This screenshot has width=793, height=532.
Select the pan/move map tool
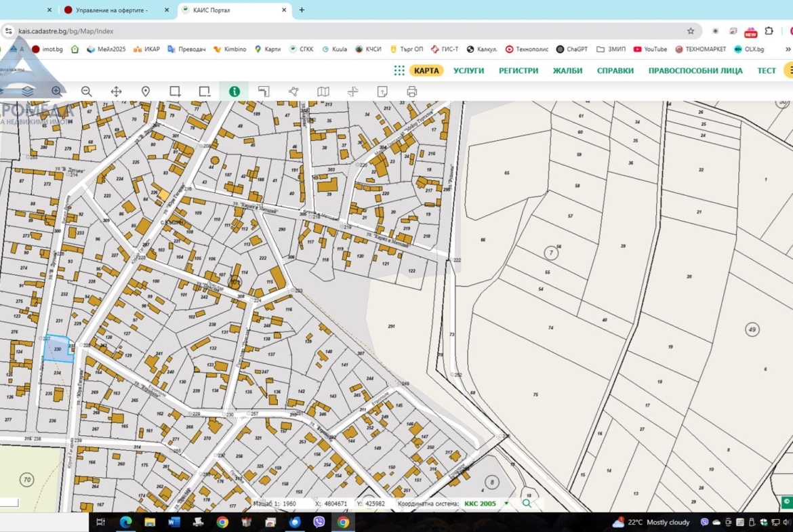[x=116, y=91]
